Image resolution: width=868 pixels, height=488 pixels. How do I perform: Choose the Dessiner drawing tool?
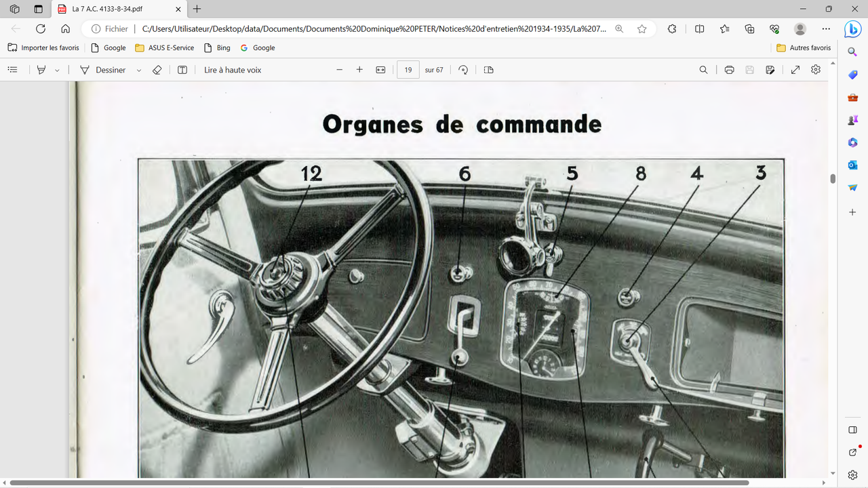(x=103, y=70)
